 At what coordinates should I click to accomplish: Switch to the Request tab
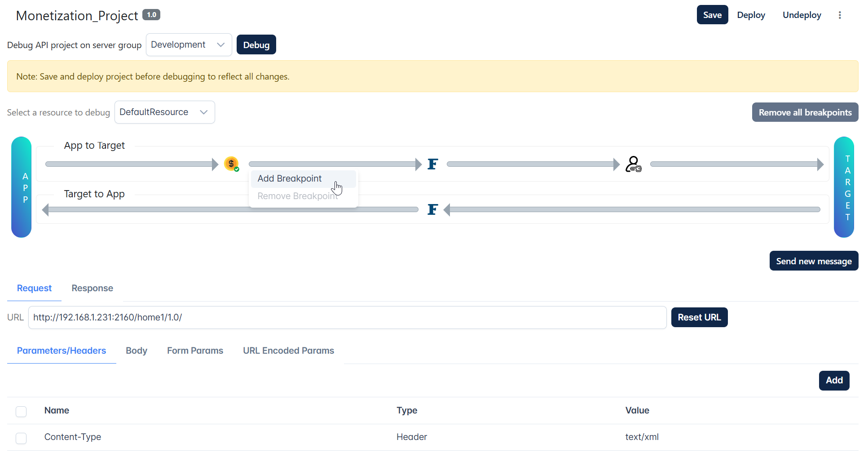point(34,288)
